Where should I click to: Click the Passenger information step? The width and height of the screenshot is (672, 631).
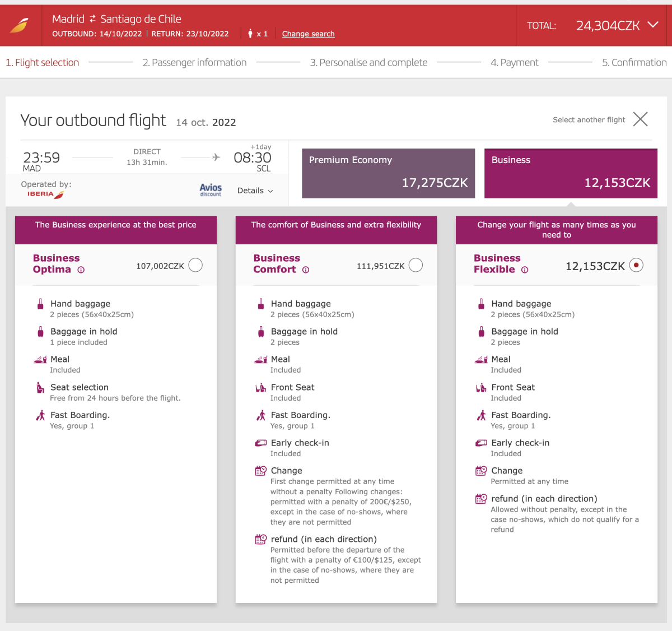click(194, 63)
